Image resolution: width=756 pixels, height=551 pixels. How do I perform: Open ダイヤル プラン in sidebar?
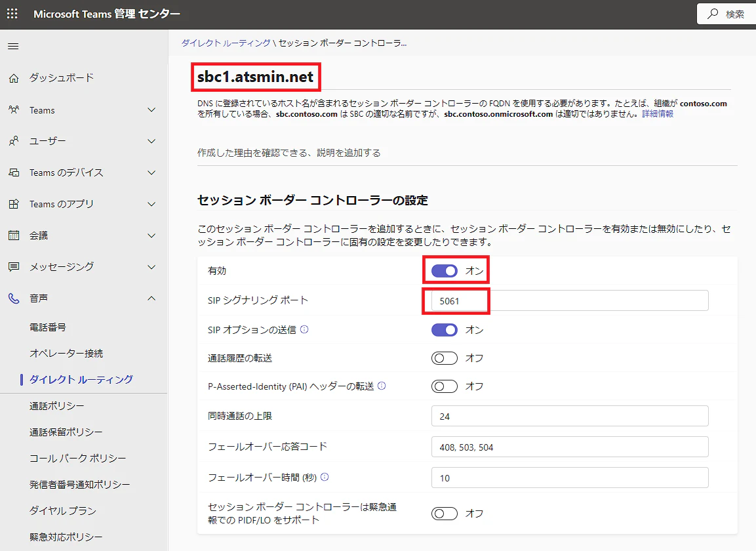click(63, 510)
